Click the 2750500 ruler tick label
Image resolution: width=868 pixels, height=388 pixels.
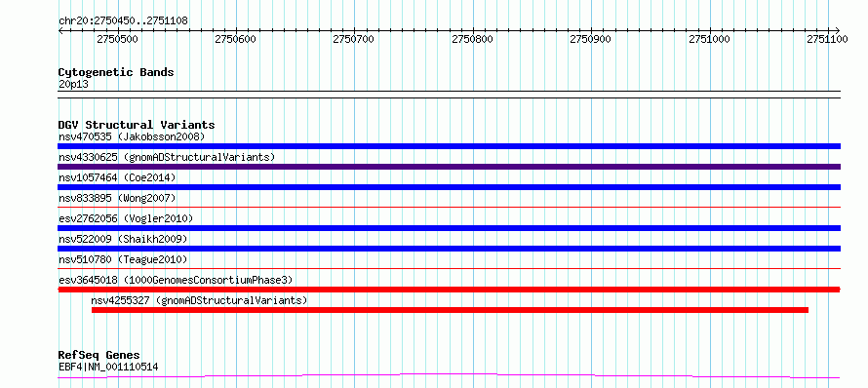117,39
